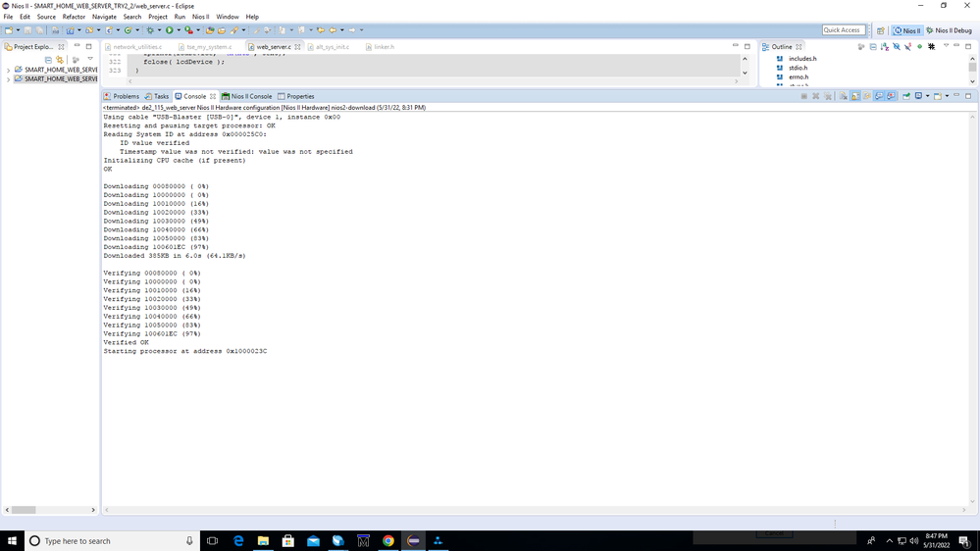
Task: Remove all terminated launches in console
Action: [828, 96]
